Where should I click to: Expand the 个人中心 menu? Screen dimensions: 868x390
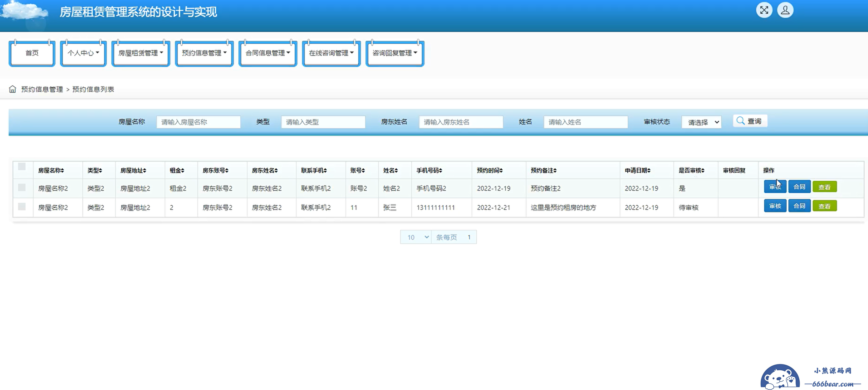coord(83,53)
